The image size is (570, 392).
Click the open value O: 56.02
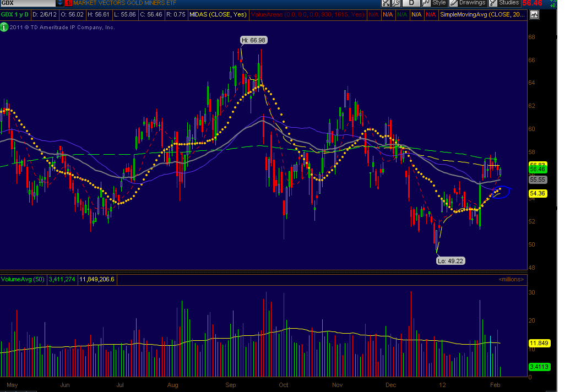click(x=72, y=14)
